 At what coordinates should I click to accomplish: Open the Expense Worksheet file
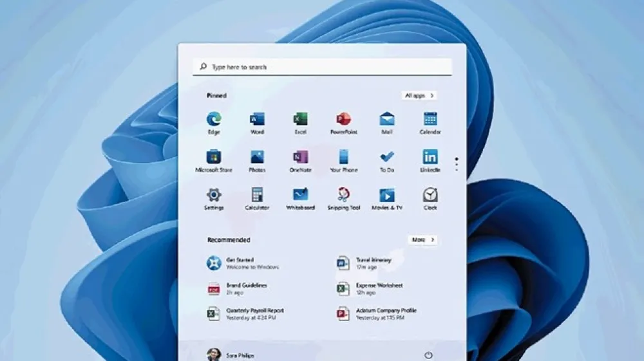coord(370,288)
